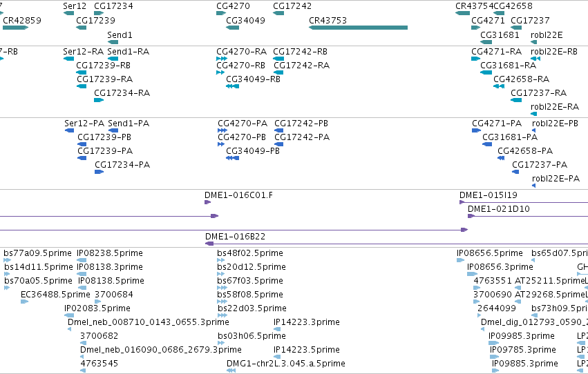Select the IP14223.3prime EST label

pos(306,323)
